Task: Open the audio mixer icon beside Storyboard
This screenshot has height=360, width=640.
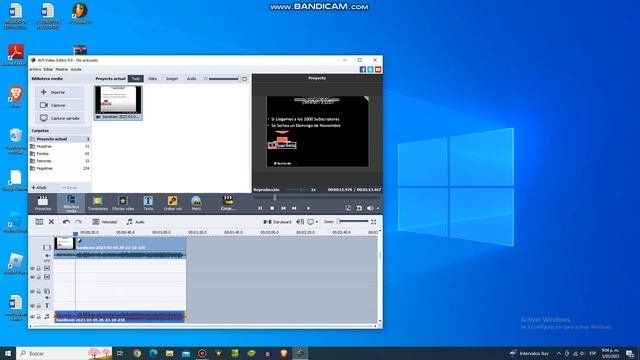Action: (x=300, y=222)
